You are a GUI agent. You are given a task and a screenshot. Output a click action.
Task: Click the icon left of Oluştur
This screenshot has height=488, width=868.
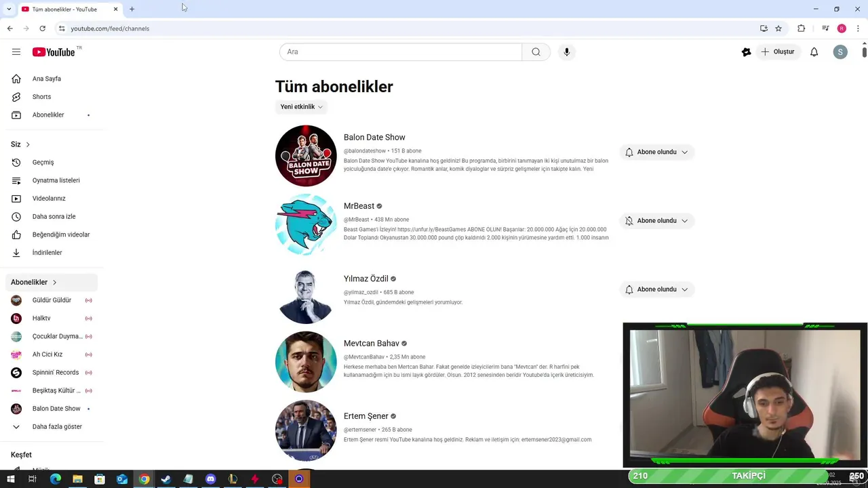pyautogui.click(x=746, y=52)
